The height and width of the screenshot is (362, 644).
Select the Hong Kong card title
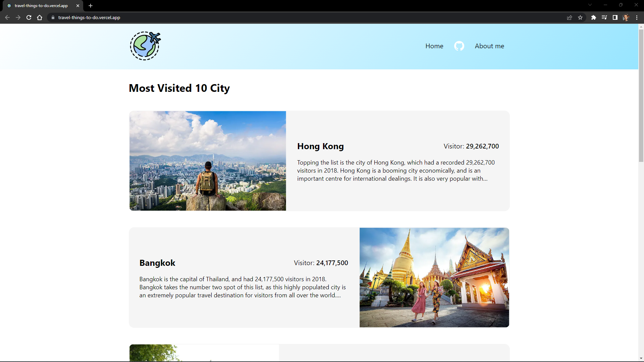(x=320, y=146)
